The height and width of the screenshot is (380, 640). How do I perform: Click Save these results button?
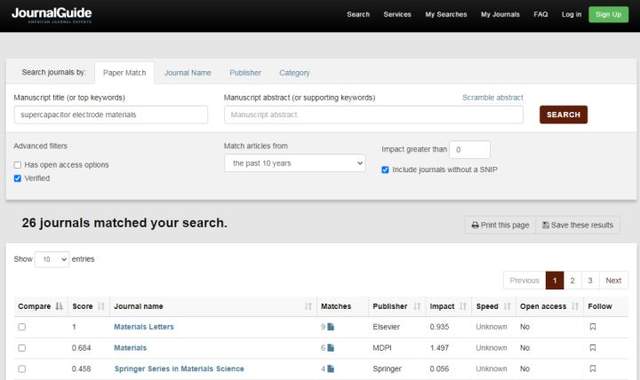click(x=578, y=225)
